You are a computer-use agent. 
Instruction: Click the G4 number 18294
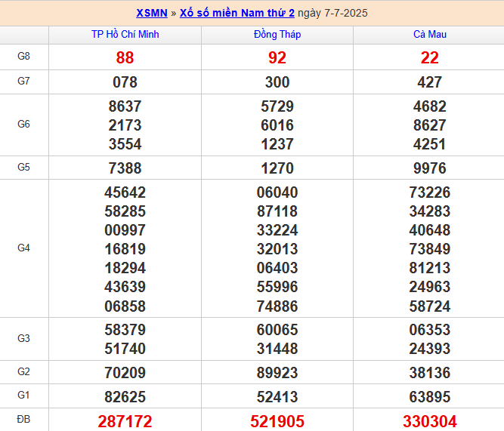tap(125, 268)
